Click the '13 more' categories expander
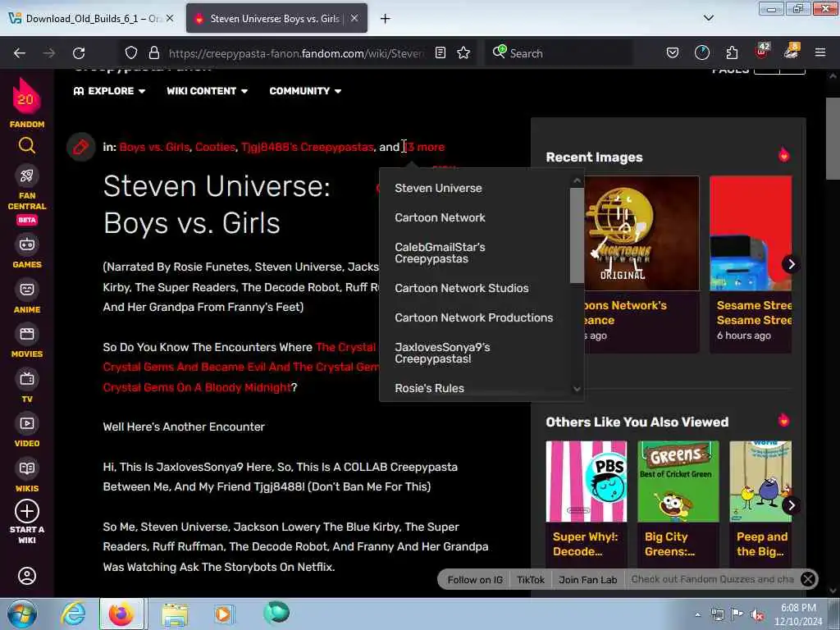Image resolution: width=840 pixels, height=630 pixels. 426,147
